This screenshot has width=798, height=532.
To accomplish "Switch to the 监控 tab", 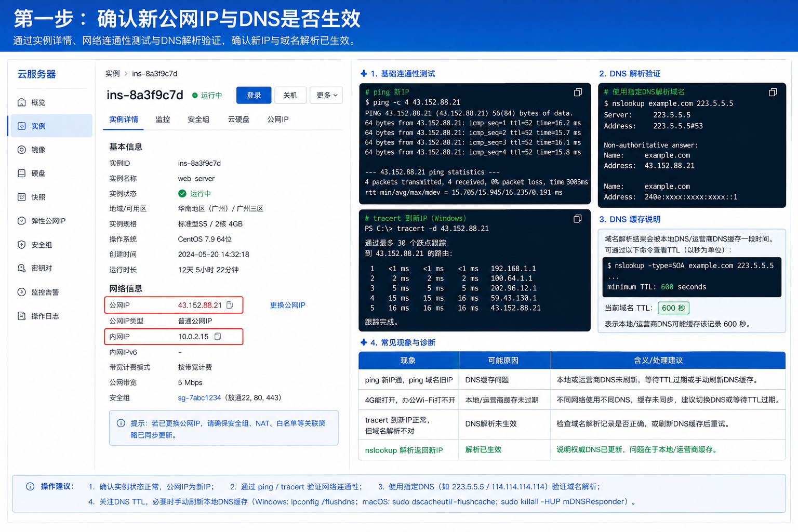I will pos(163,119).
